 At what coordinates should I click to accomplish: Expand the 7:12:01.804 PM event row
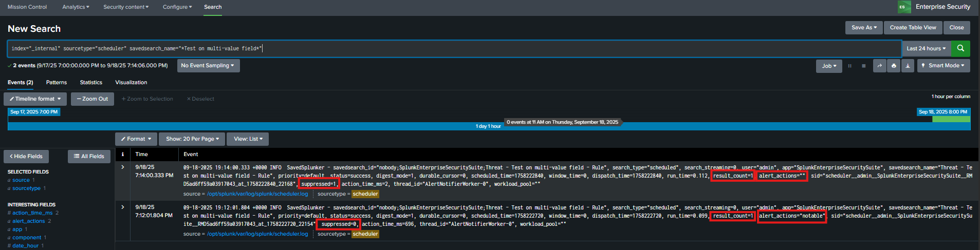(122, 207)
